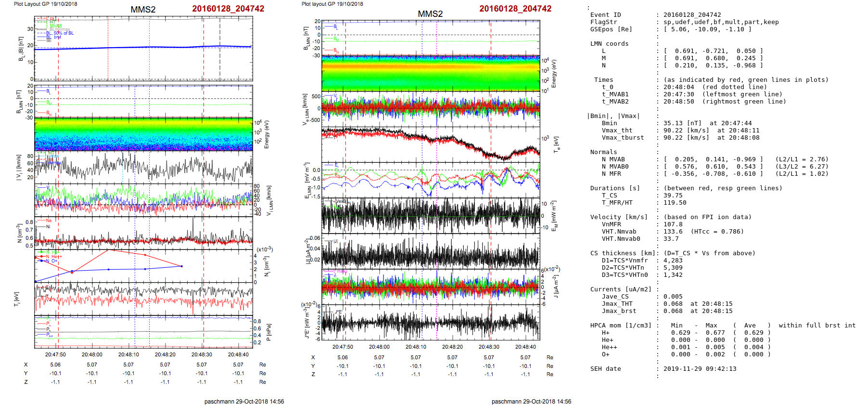Click the 20:48:20 tick on the right time axis

tap(452, 347)
